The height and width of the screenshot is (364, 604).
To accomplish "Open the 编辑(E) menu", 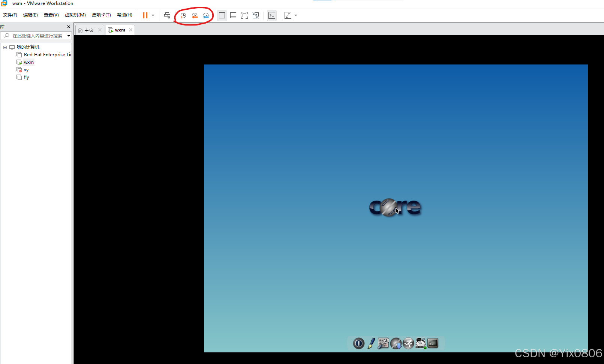I will [x=30, y=15].
